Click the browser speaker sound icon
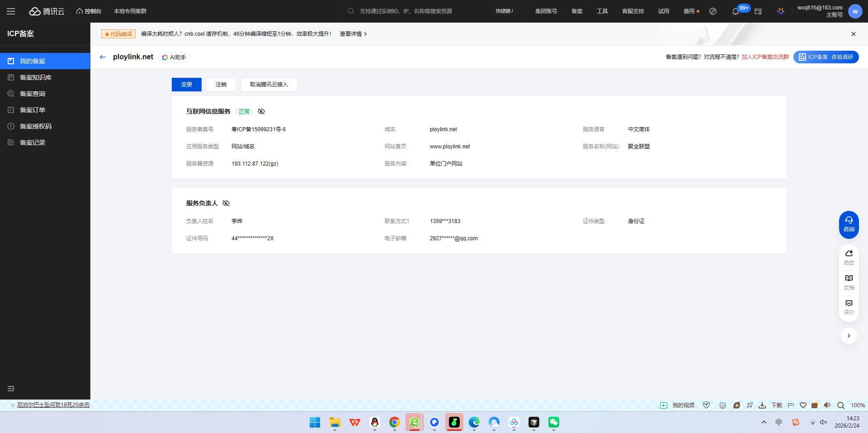 pyautogui.click(x=827, y=405)
